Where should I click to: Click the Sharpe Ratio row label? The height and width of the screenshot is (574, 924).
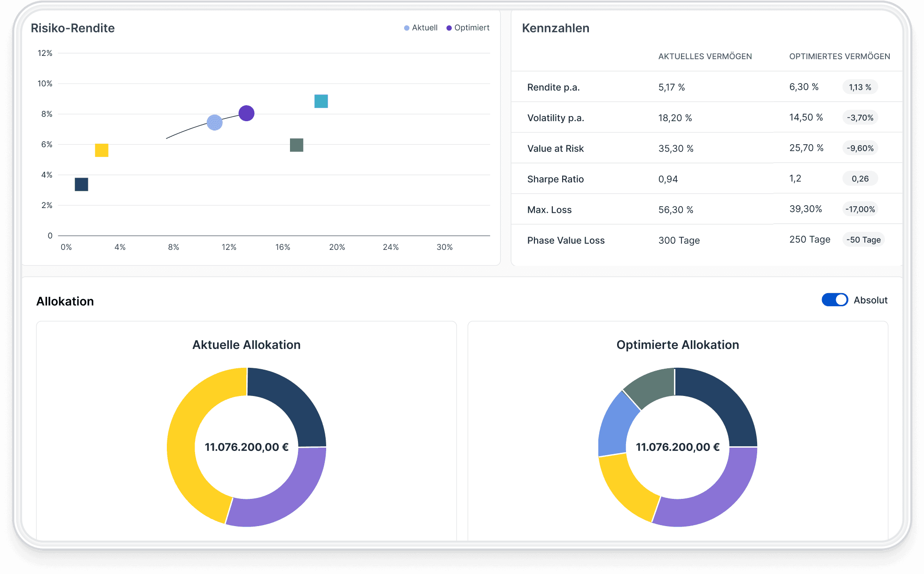tap(555, 179)
